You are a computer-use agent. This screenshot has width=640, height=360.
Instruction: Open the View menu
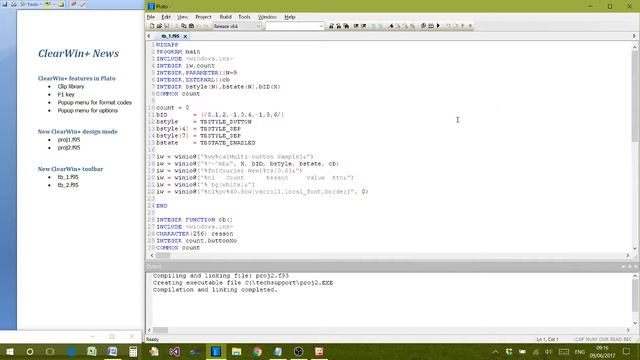pyautogui.click(x=182, y=17)
